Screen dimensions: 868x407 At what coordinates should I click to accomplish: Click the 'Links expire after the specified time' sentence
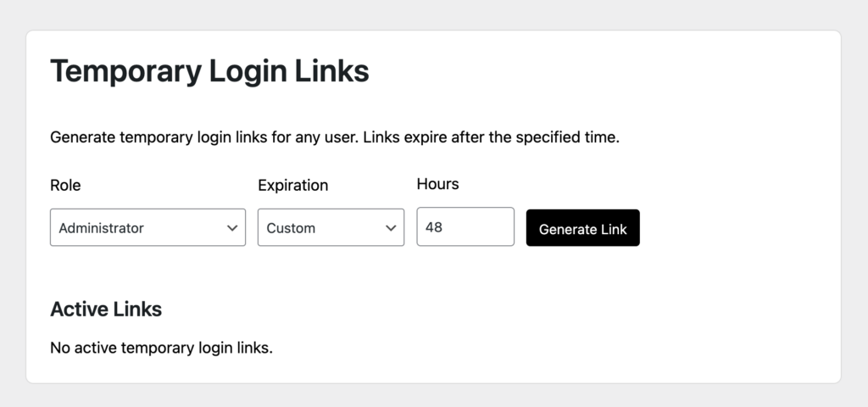click(492, 137)
